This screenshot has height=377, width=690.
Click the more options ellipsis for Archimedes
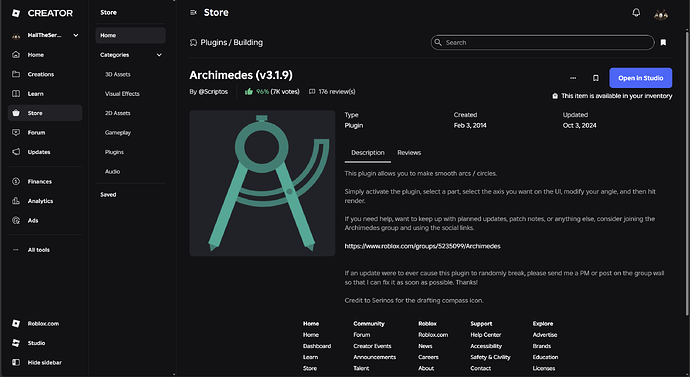click(x=573, y=78)
